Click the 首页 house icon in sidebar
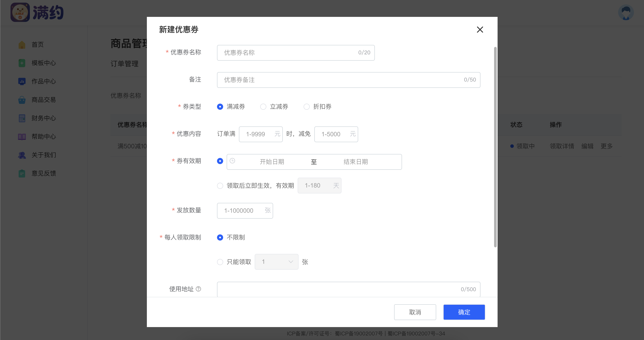This screenshot has height=340, width=644. (22, 45)
